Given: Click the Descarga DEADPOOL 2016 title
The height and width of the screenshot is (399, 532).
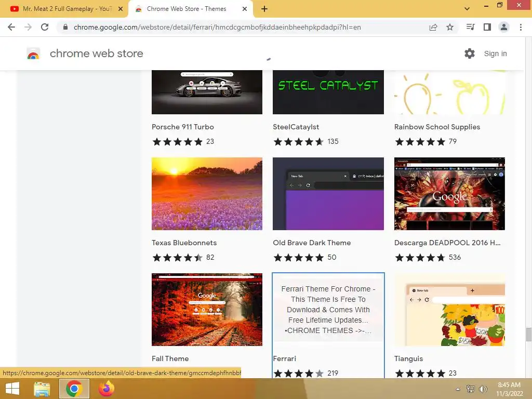Looking at the screenshot, I should 447,243.
